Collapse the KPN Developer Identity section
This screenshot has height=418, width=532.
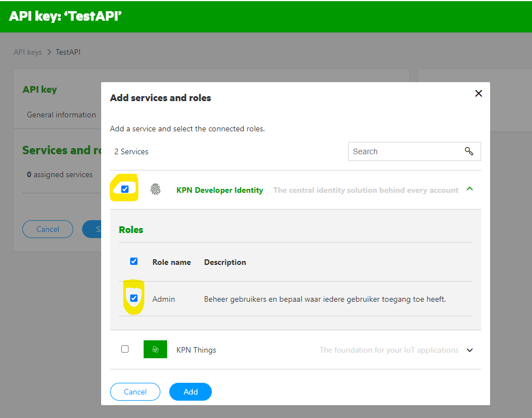tap(469, 189)
